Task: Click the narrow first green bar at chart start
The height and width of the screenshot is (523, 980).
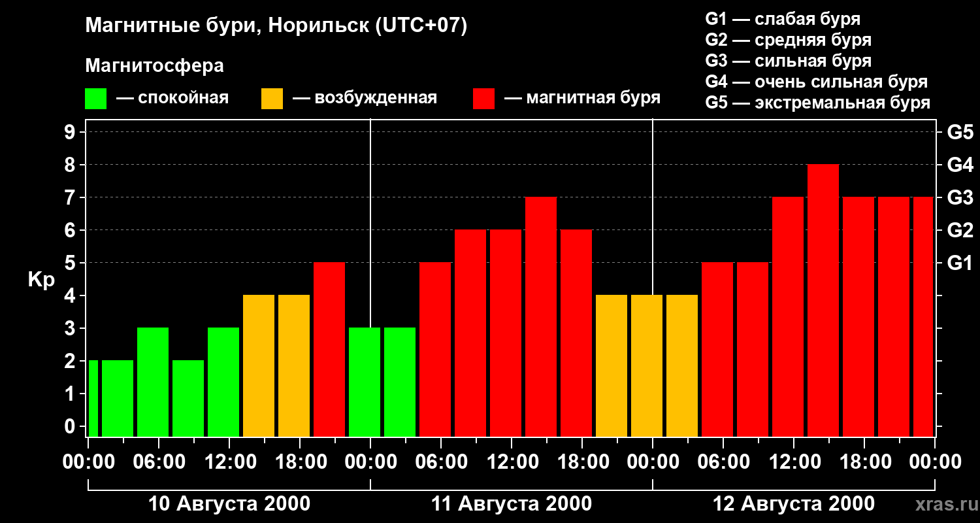Action: [x=93, y=398]
